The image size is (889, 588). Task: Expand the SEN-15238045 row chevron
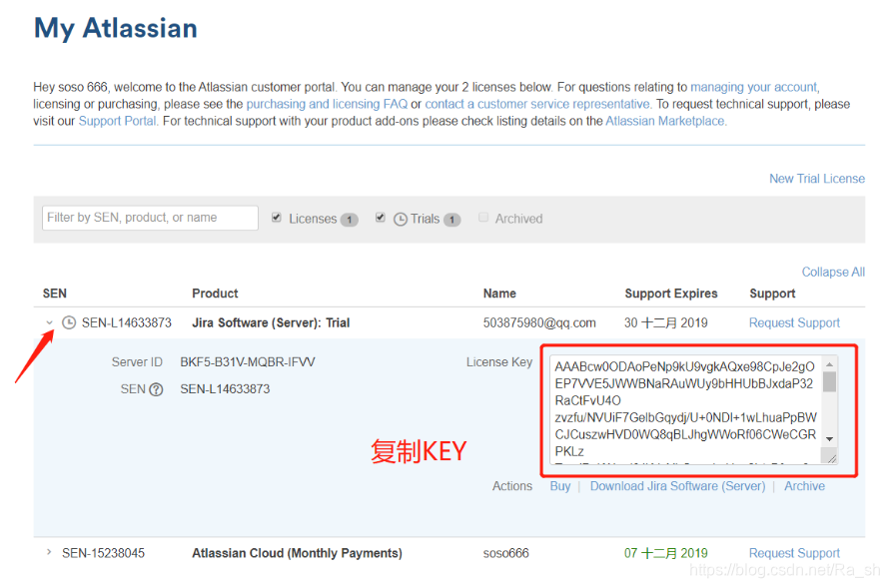coord(49,552)
